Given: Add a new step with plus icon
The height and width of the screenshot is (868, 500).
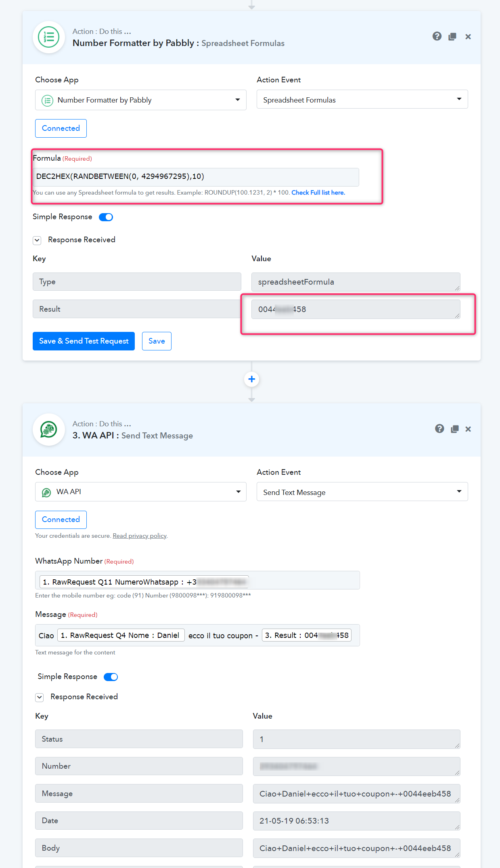Looking at the screenshot, I should (x=252, y=379).
